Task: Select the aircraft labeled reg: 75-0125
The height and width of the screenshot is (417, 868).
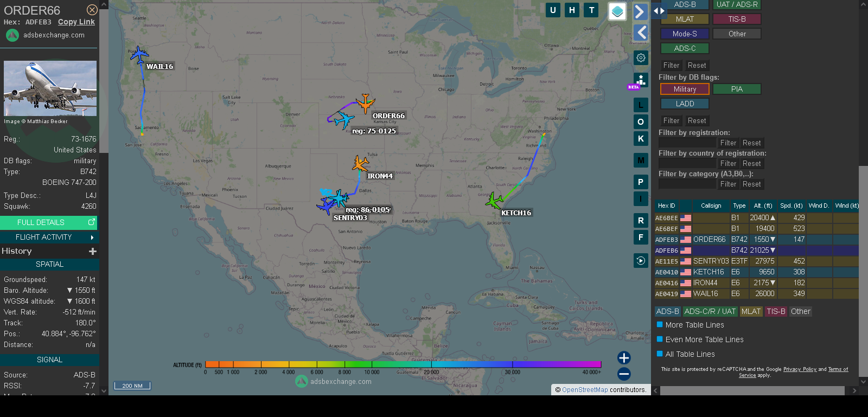Action: [343, 120]
